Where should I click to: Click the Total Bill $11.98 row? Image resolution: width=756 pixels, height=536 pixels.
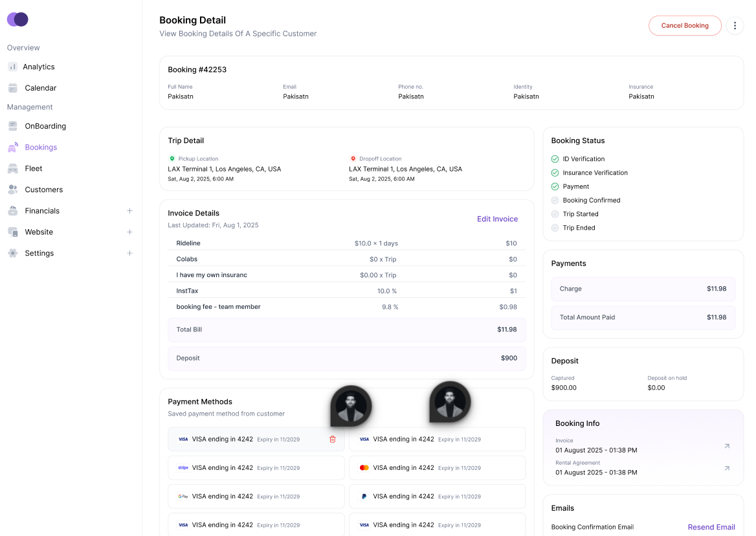347,329
